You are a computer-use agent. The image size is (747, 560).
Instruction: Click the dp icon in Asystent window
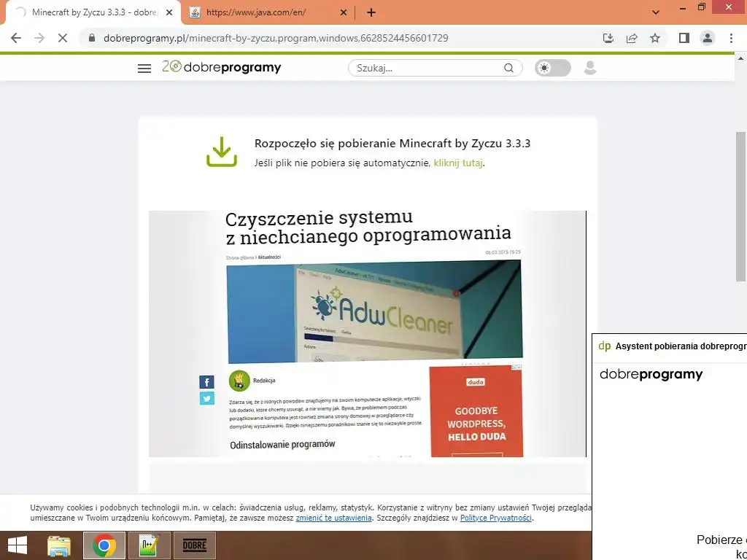point(605,346)
